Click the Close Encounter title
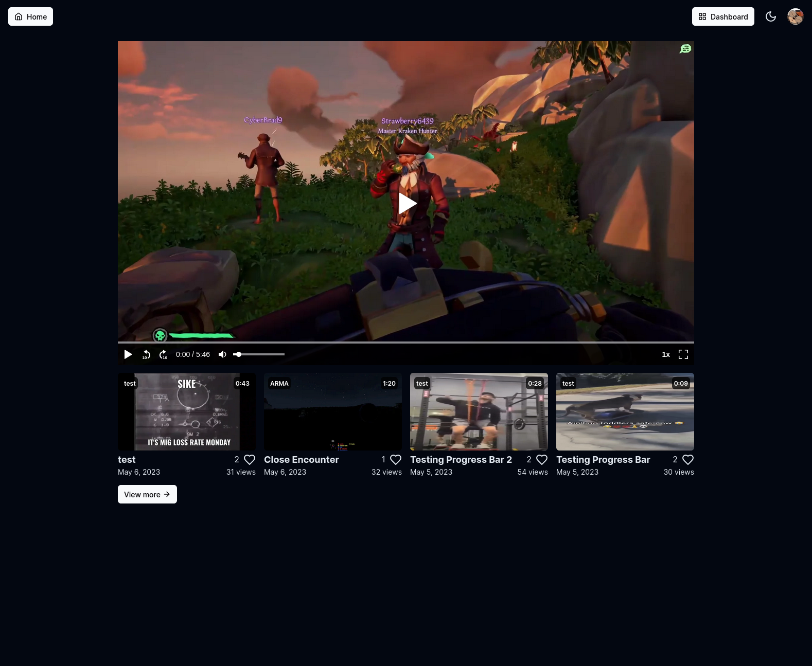812x666 pixels. point(302,460)
